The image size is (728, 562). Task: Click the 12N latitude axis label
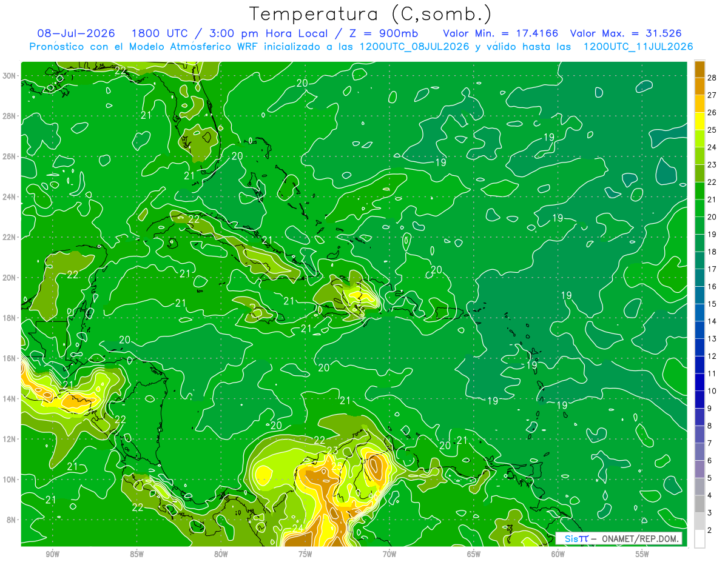tap(10, 439)
